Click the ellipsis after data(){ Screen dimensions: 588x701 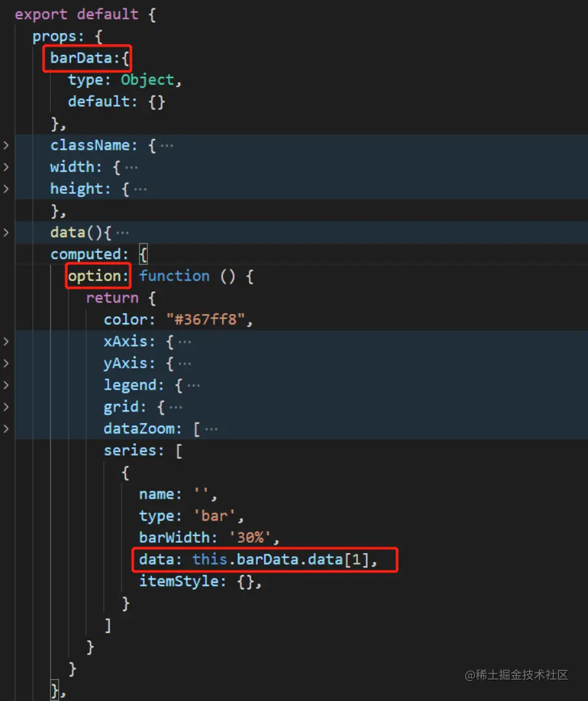click(x=122, y=233)
